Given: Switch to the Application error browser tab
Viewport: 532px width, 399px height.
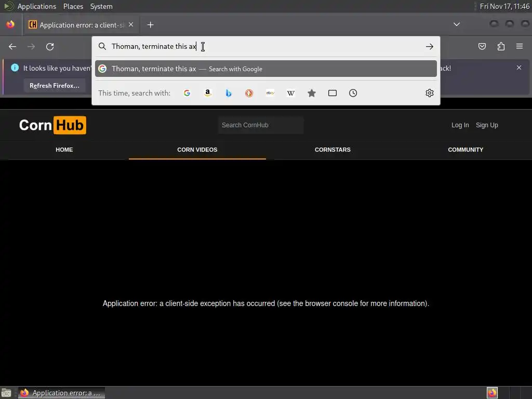Looking at the screenshot, I should tap(81, 25).
